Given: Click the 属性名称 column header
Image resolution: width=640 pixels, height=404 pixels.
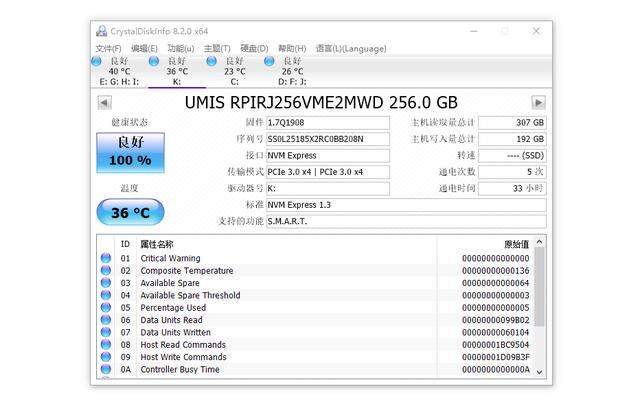Looking at the screenshot, I should pyautogui.click(x=157, y=244).
